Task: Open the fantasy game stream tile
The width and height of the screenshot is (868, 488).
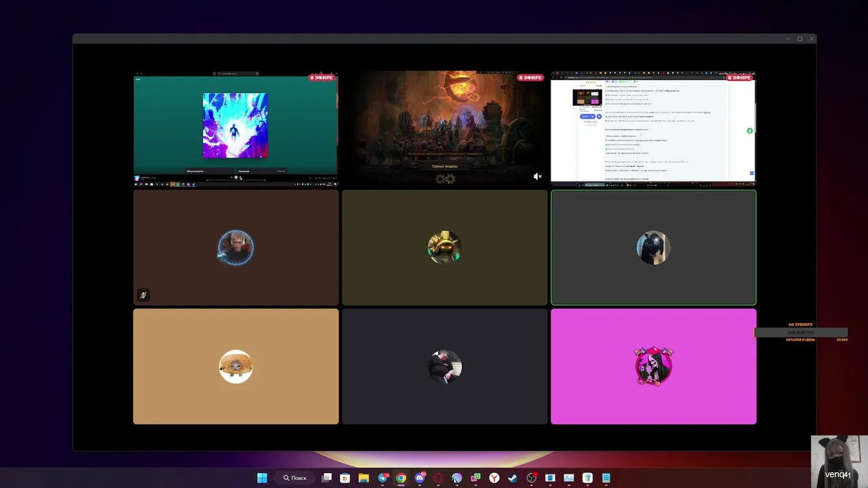Action: 444,129
